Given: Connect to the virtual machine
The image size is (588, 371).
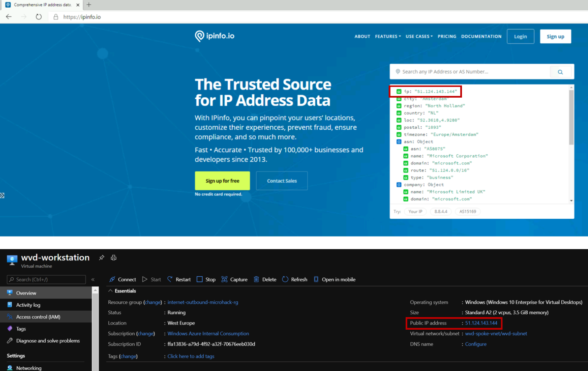Looking at the screenshot, I should pos(122,279).
